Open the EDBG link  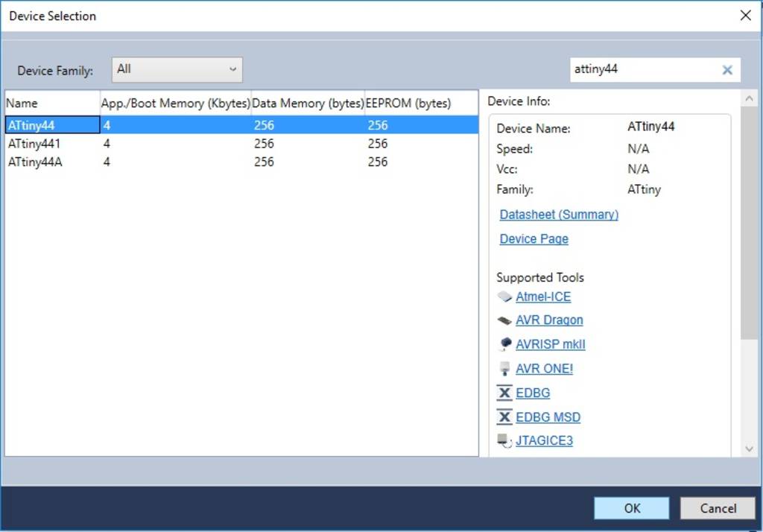532,393
